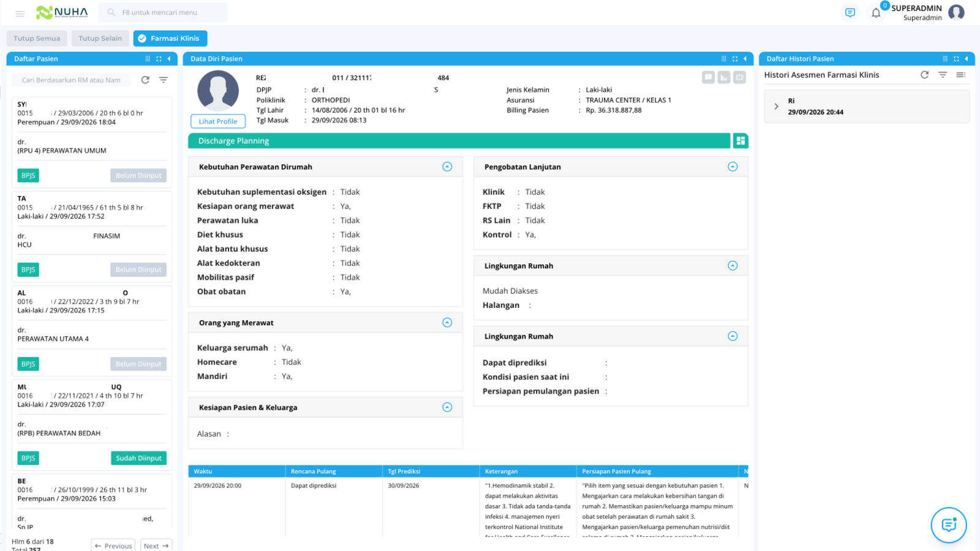Open filter options in Daftar Pasien
Screen dimensions: 980x551
164,80
